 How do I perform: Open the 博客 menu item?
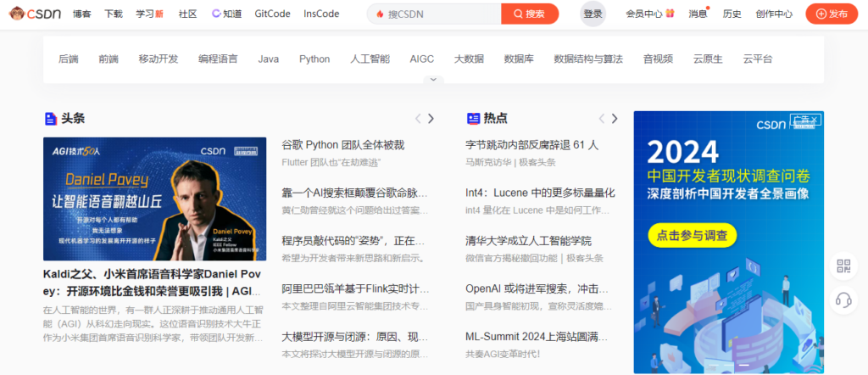pyautogui.click(x=82, y=14)
